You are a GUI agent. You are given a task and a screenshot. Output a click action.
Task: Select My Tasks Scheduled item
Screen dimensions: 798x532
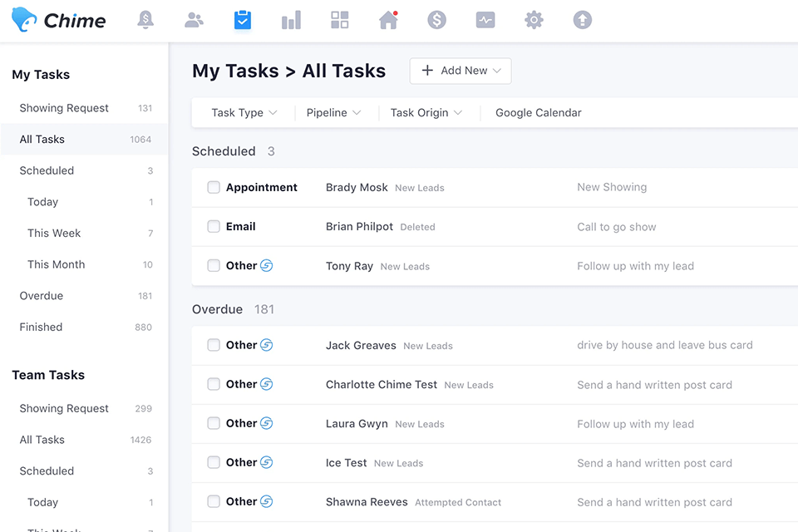(85, 170)
